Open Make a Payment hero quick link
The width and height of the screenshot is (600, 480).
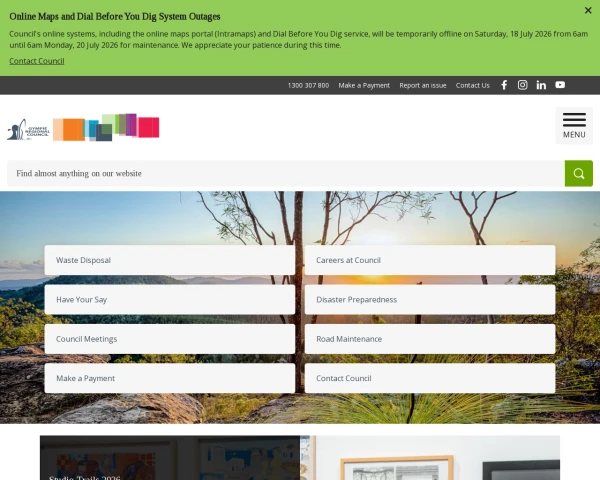(x=170, y=378)
